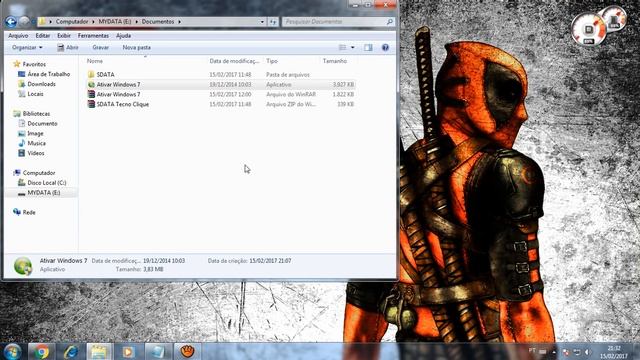Screen dimensions: 640x360
Task: Click the SDATA Tecno Clique file name
Action: coord(122,104)
